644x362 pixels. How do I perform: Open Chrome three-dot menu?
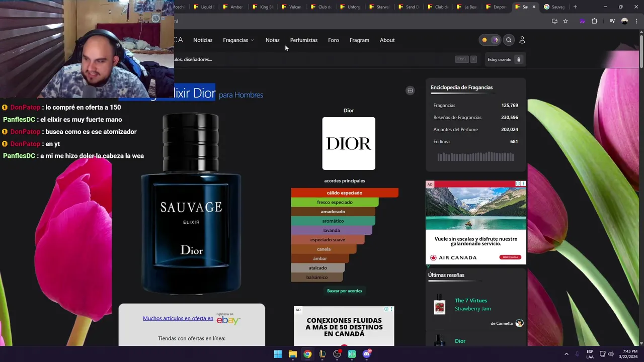coord(635,21)
